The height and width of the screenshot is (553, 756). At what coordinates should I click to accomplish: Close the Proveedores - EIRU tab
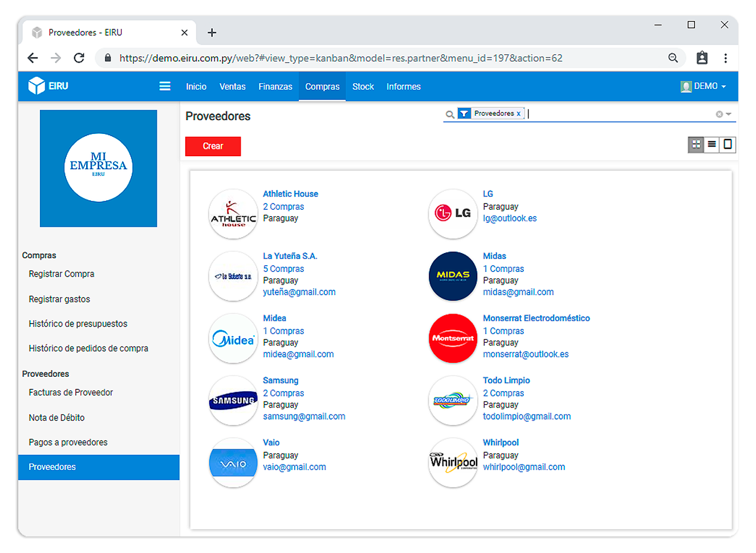pyautogui.click(x=184, y=32)
